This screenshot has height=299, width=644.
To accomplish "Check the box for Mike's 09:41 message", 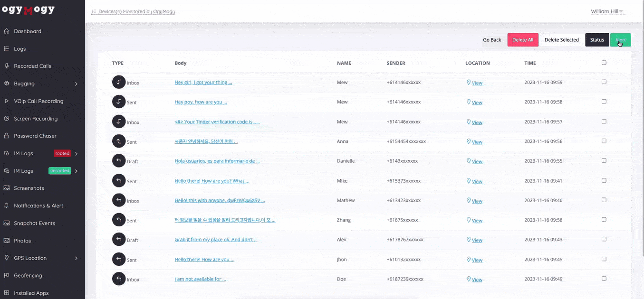I will click(x=604, y=180).
